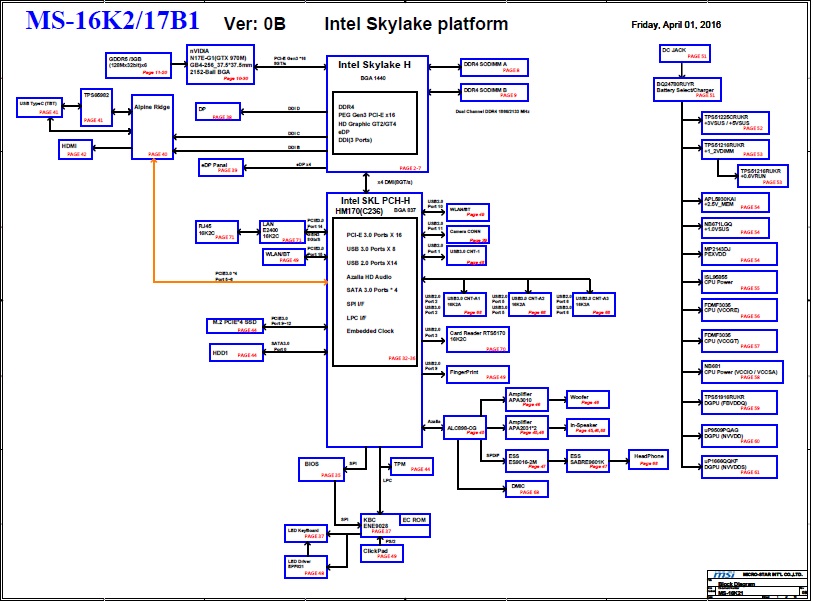Select the USB3.0 CNT-A3 block

pos(594,305)
